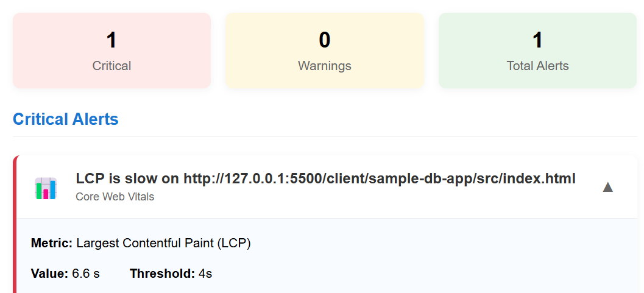Select the yellow Warnings summary card

[x=324, y=51]
